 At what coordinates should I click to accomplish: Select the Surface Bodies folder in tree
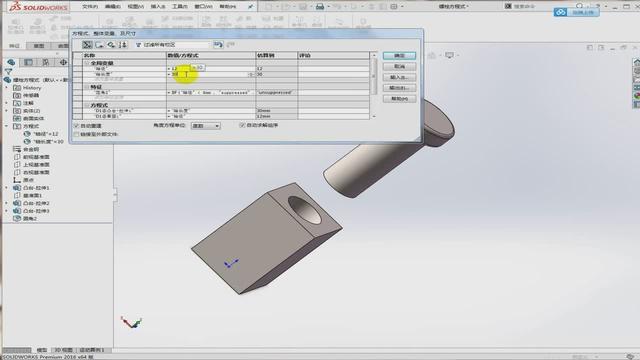coord(29,118)
